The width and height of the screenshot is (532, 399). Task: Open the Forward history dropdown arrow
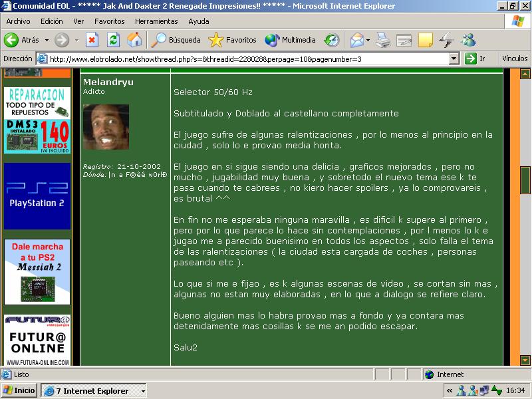(x=77, y=40)
